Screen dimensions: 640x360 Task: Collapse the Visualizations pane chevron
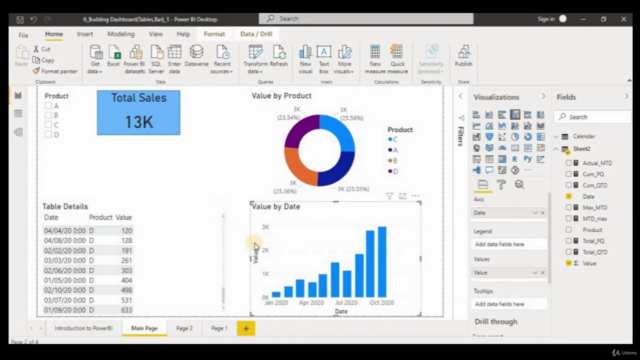(543, 97)
